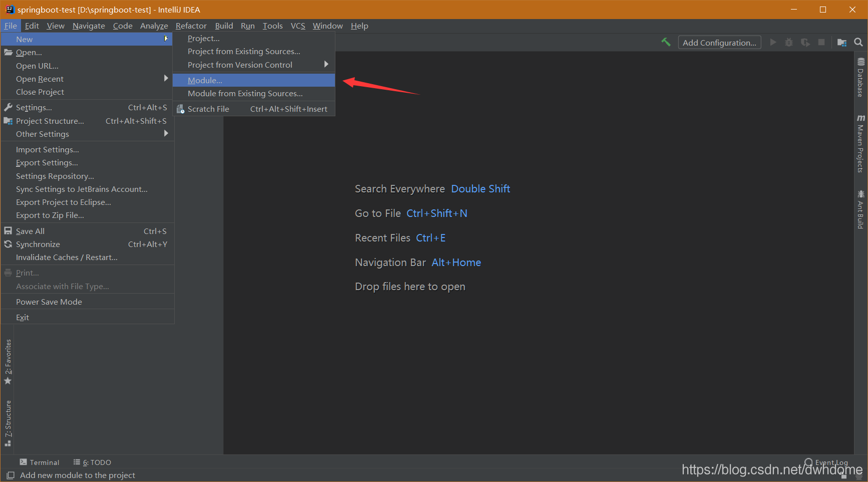Image resolution: width=868 pixels, height=482 pixels.
Task: Choose Export to Zip File...
Action: (x=87, y=215)
